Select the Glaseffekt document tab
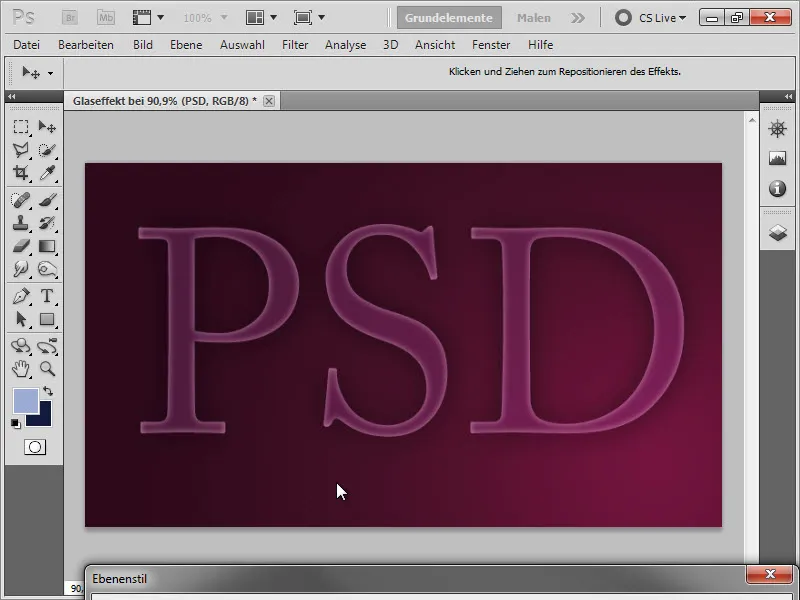Image resolution: width=800 pixels, height=600 pixels. [x=164, y=101]
